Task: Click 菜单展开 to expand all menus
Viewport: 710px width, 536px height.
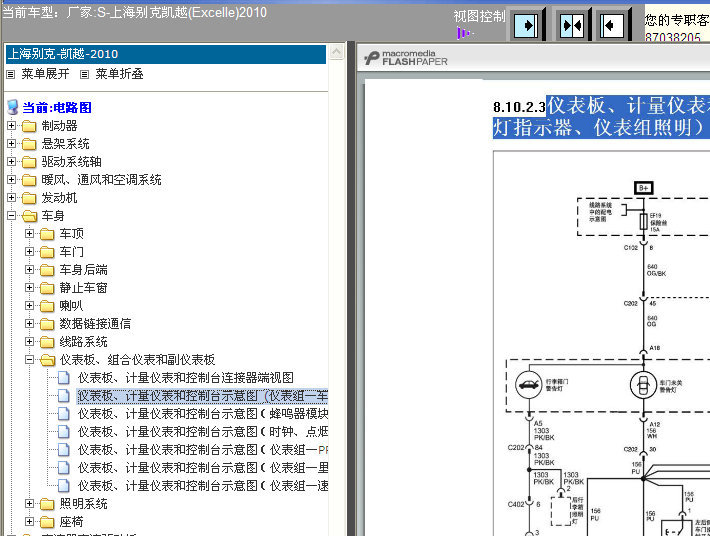Action: [x=45, y=74]
